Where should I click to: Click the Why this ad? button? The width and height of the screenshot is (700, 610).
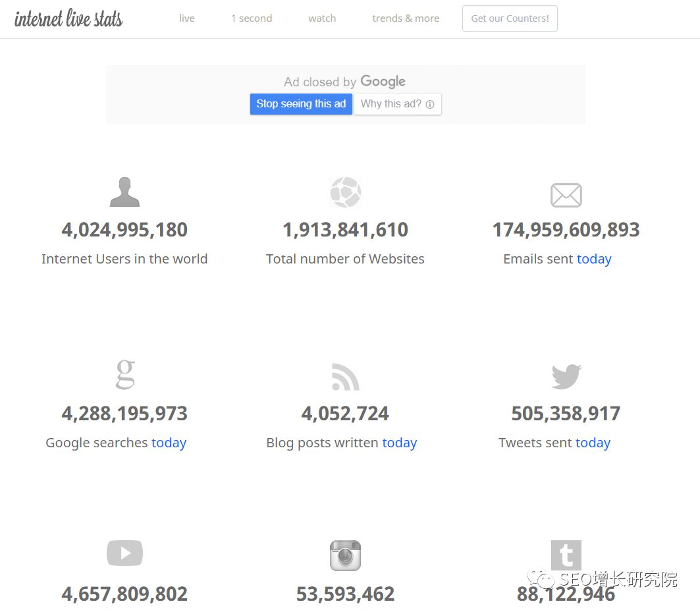tap(398, 104)
